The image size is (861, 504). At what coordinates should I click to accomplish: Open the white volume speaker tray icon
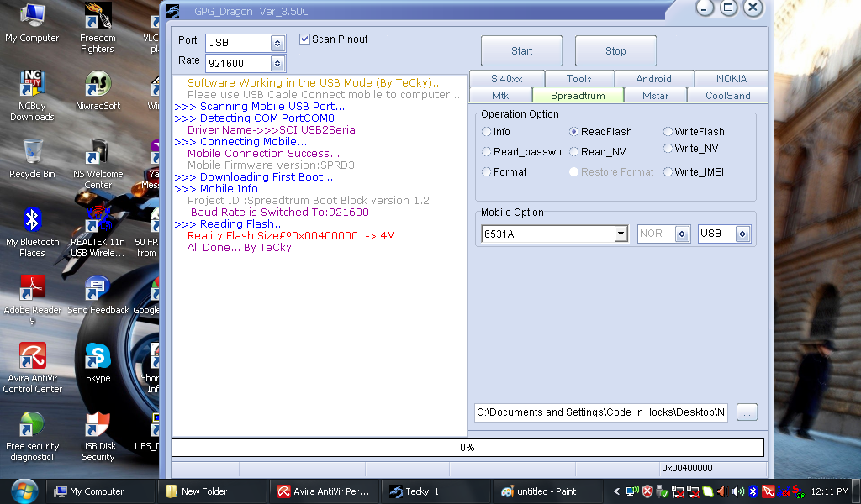(738, 491)
